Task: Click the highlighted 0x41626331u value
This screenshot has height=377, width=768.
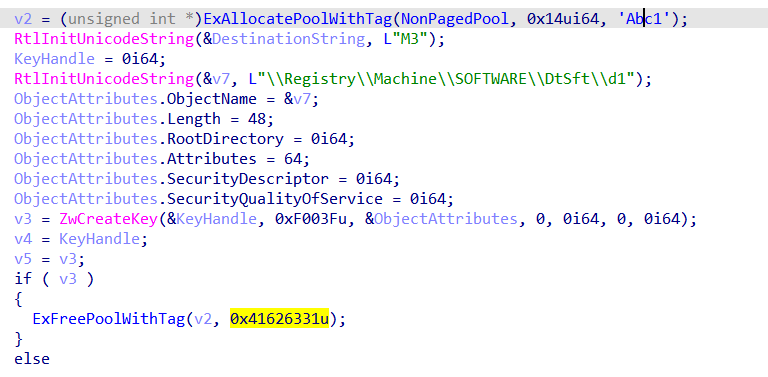Action: coord(280,319)
